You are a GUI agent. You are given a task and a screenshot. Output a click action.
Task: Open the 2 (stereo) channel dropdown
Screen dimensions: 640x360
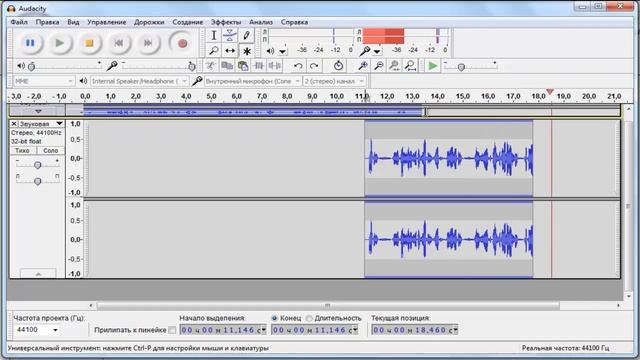pyautogui.click(x=334, y=81)
